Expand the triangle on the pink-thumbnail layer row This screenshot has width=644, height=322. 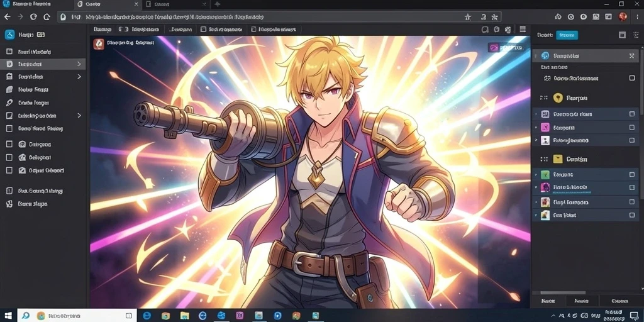tap(536, 127)
